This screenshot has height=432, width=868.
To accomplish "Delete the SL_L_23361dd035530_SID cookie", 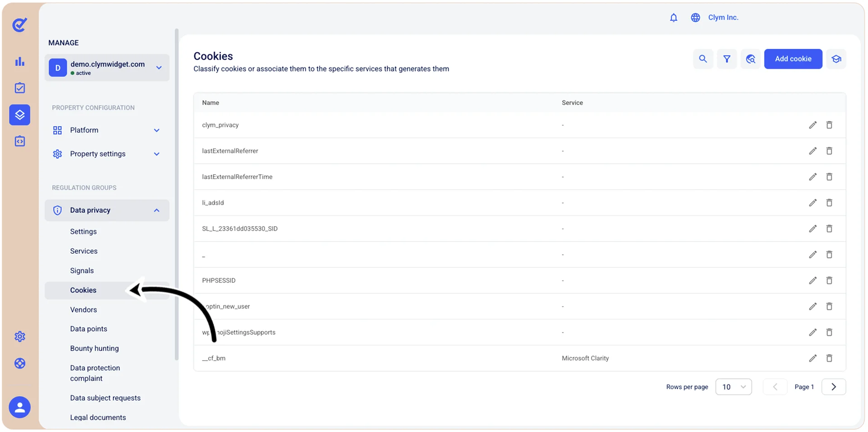I will (829, 228).
